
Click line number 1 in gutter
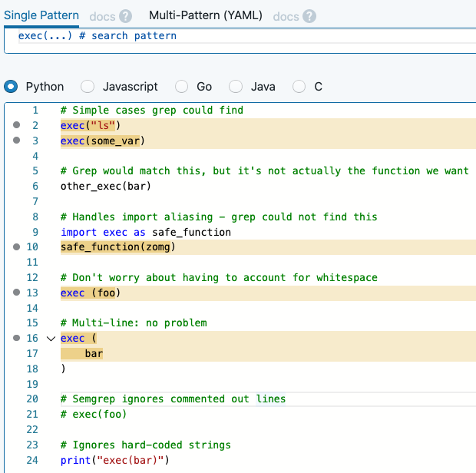tap(35, 110)
